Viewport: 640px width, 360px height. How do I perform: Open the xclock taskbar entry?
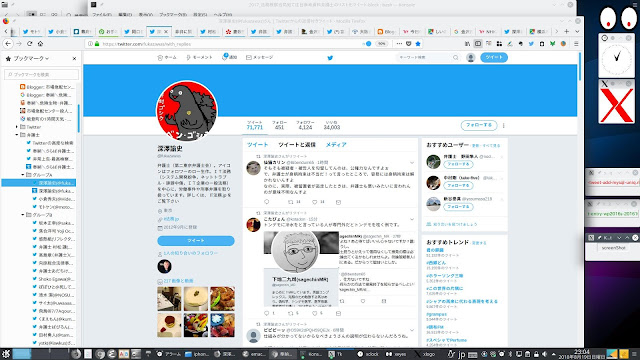click(x=368, y=354)
